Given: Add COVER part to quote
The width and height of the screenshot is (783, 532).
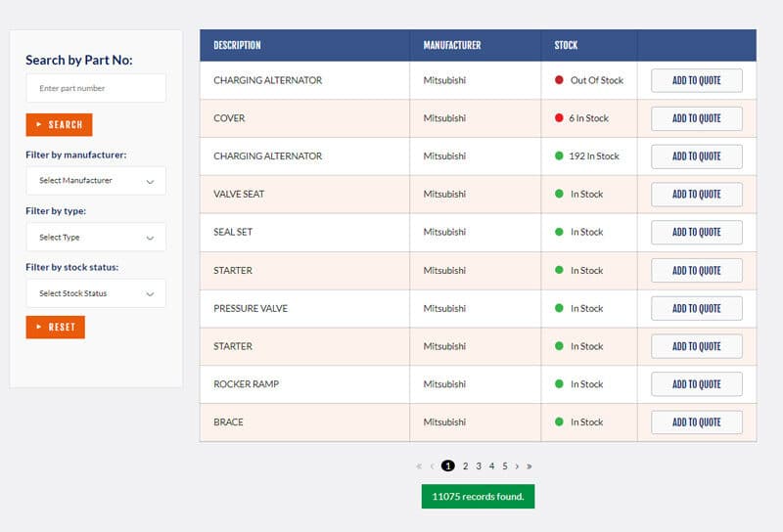Looking at the screenshot, I should pos(696,118).
